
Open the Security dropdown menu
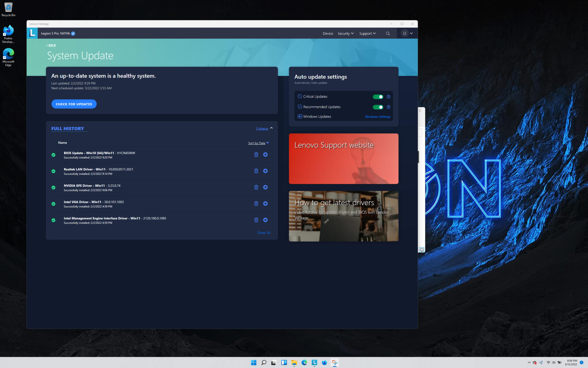345,33
